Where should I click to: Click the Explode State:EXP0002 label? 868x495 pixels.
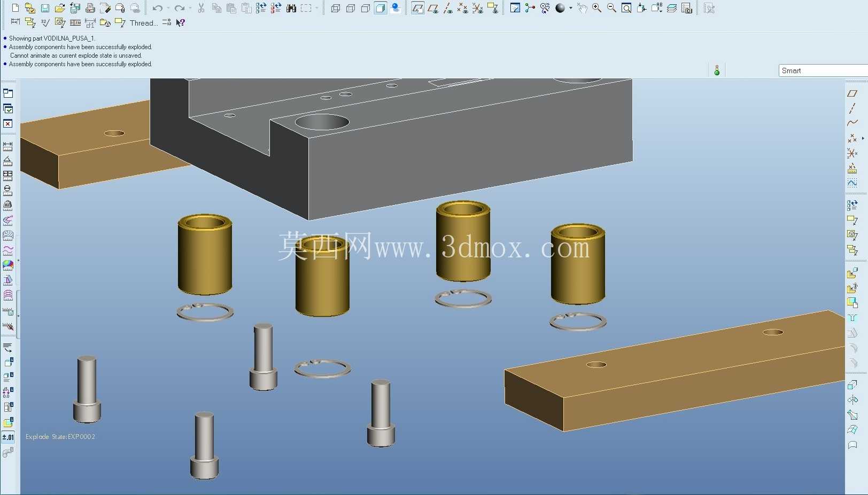[x=60, y=437]
